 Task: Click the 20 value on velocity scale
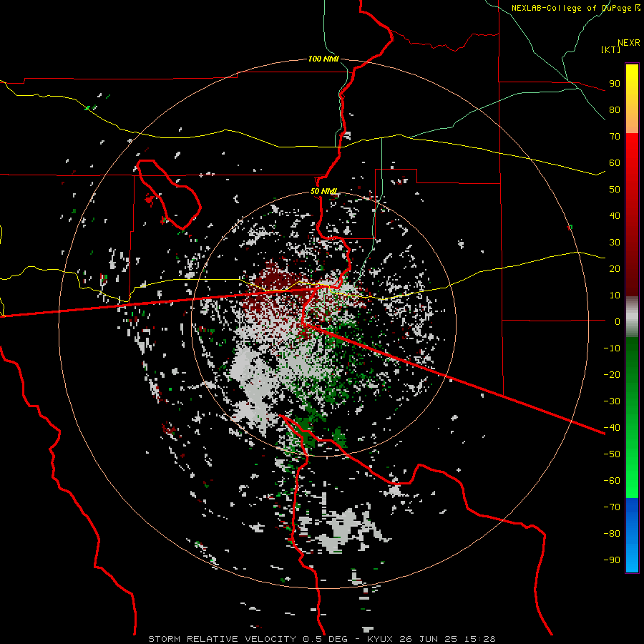coord(615,268)
